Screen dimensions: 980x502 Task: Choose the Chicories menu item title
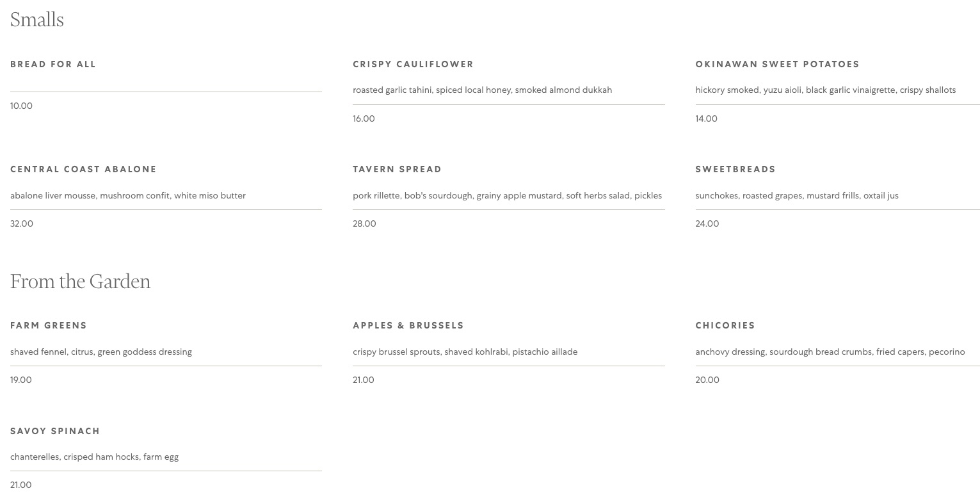[725, 325]
